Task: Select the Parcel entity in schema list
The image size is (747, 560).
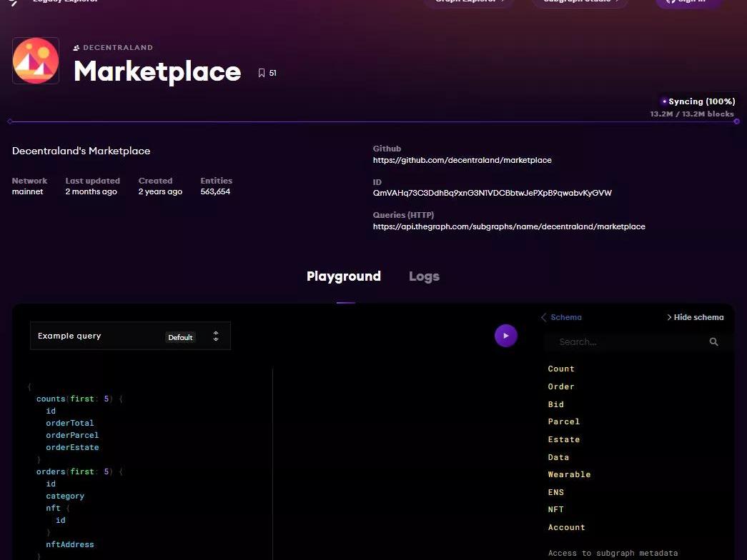Action: [563, 421]
